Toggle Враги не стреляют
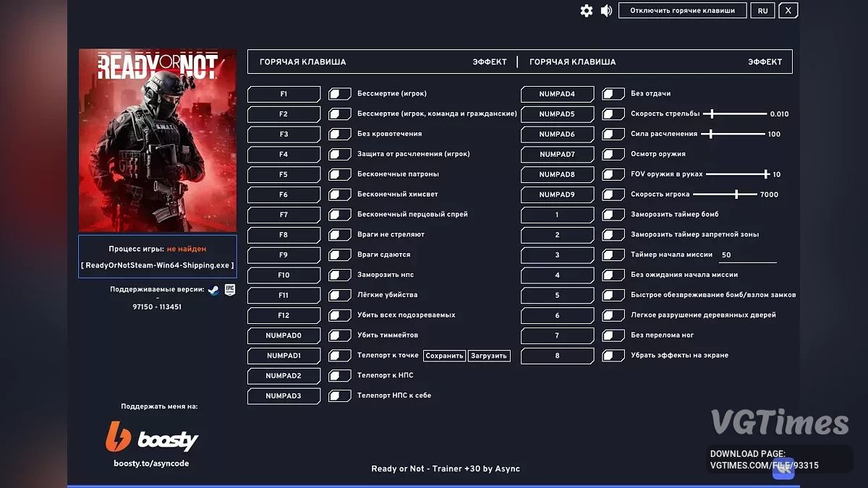The width and height of the screenshot is (868, 488). click(x=339, y=235)
